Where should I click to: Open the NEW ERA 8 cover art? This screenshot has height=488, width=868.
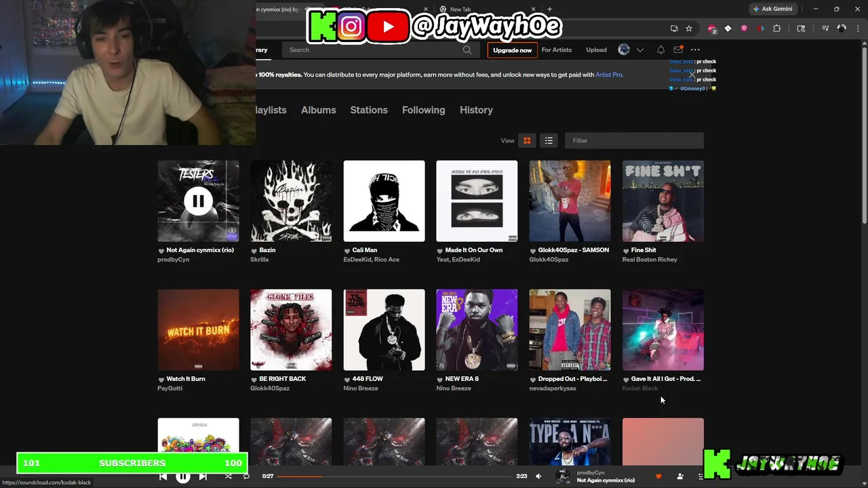coord(477,330)
